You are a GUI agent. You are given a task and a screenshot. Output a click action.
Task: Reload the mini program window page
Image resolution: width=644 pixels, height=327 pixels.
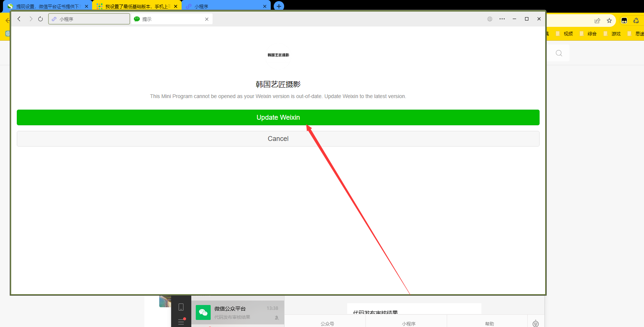point(41,19)
